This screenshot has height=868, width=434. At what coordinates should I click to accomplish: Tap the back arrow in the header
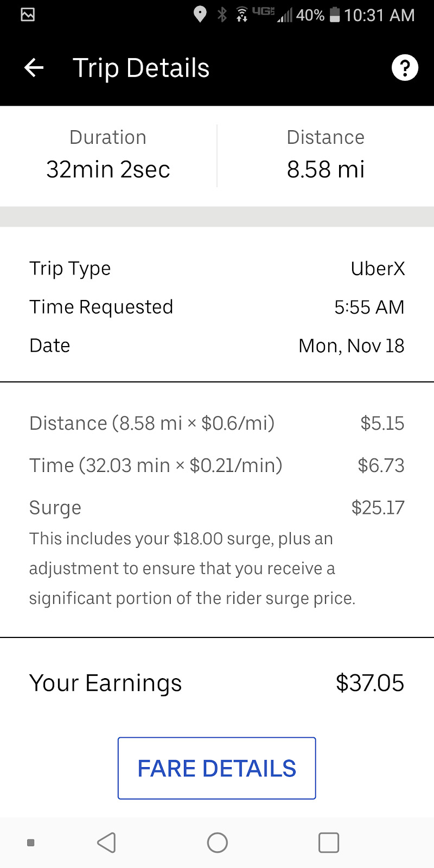coord(34,68)
